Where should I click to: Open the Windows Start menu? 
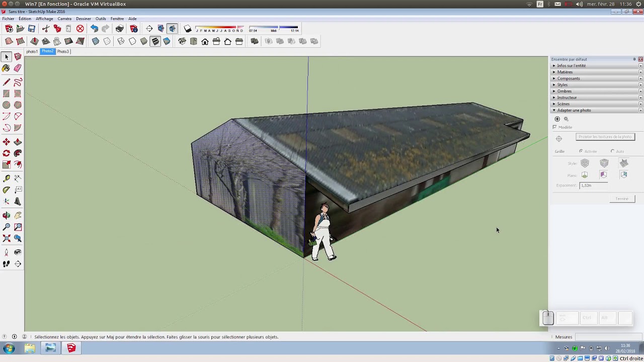coord(9,348)
